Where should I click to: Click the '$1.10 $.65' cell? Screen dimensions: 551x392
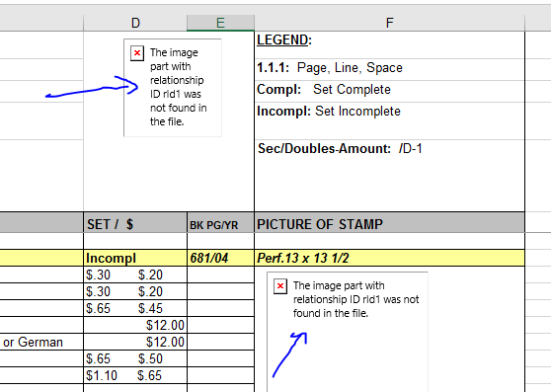135,375
